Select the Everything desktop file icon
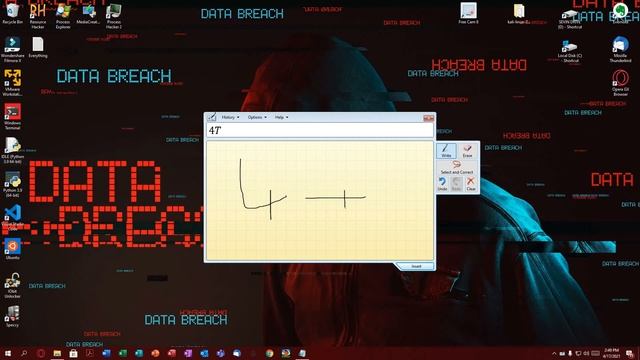 pos(38,47)
